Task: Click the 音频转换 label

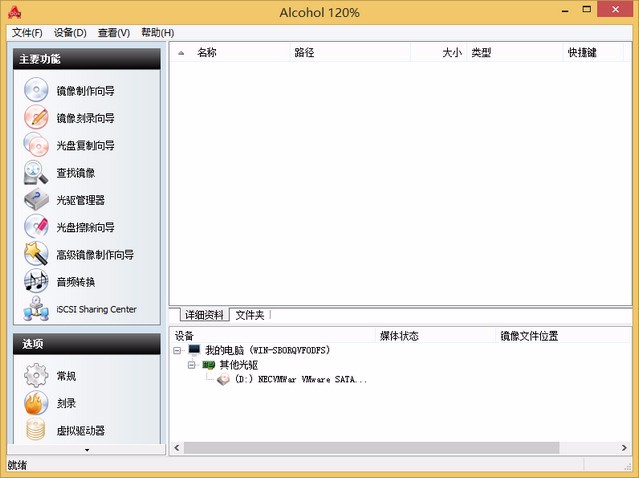Action: (x=75, y=282)
